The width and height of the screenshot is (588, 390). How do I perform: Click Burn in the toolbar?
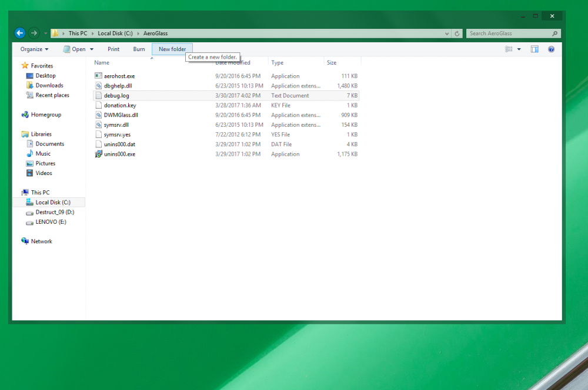(x=139, y=49)
